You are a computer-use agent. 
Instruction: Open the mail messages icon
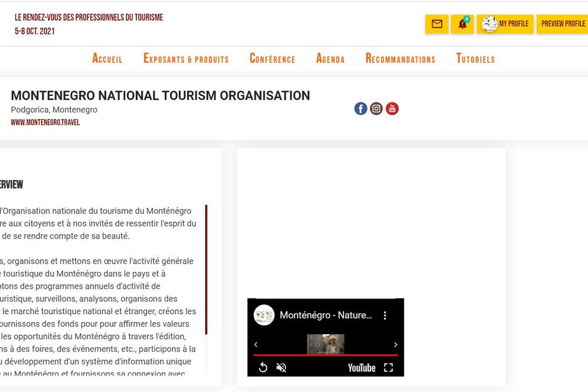[436, 24]
